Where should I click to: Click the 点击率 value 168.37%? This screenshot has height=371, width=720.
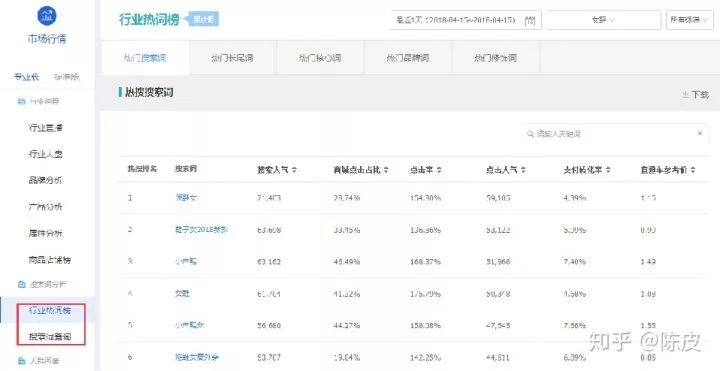pos(425,262)
